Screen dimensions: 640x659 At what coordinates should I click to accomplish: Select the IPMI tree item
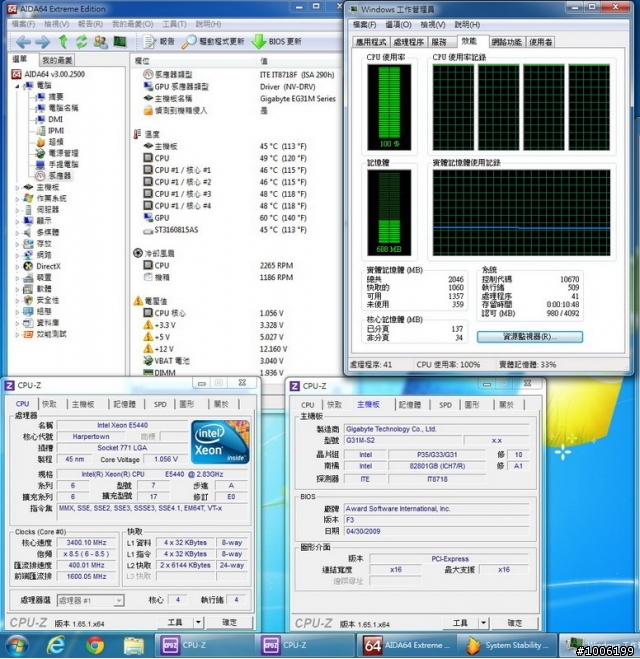[x=56, y=131]
